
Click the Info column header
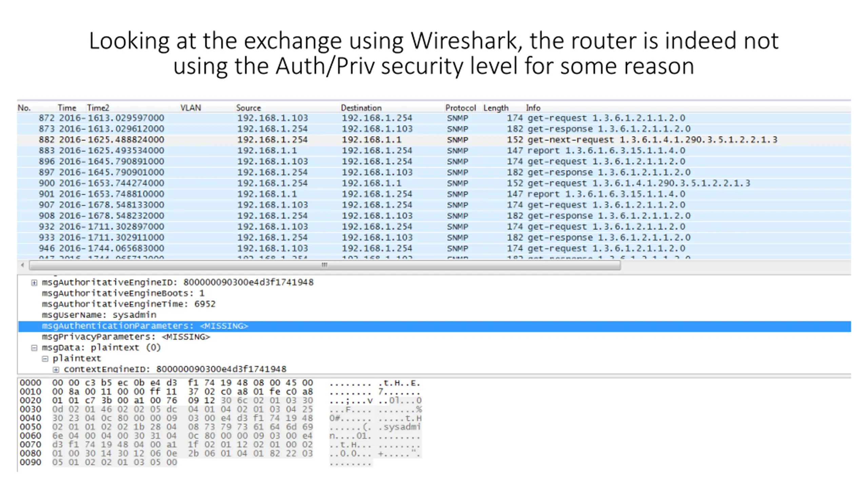tap(533, 108)
